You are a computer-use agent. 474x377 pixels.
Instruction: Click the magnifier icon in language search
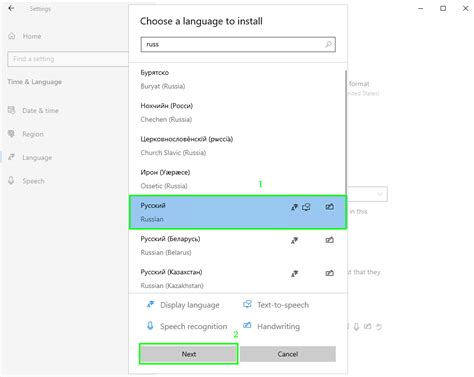(329, 44)
